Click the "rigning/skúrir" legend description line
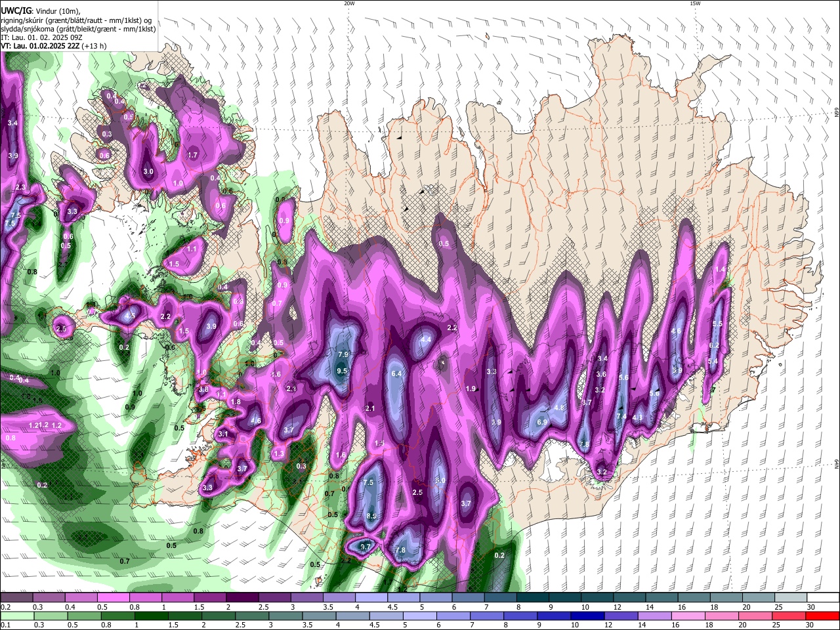The width and height of the screenshot is (840, 630). click(76, 20)
